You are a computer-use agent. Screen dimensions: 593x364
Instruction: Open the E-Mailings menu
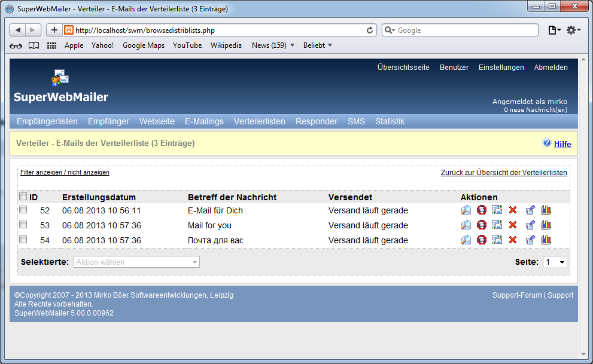point(204,121)
